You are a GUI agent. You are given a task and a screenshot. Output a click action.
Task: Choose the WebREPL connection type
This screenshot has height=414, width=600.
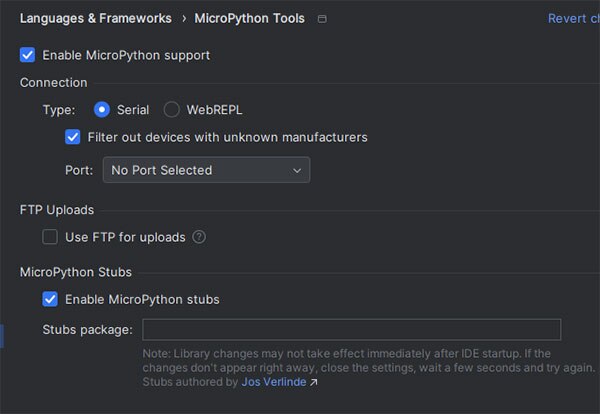click(171, 109)
